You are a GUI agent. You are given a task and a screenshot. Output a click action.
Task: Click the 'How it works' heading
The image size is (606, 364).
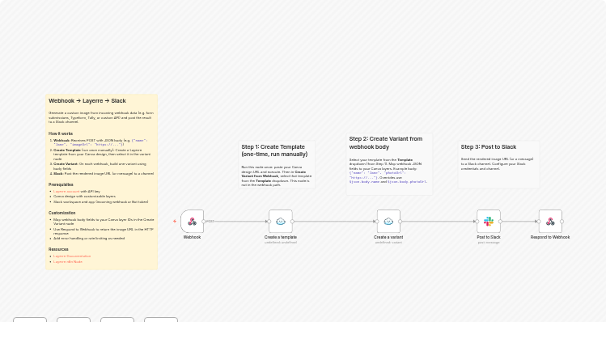[x=61, y=133]
